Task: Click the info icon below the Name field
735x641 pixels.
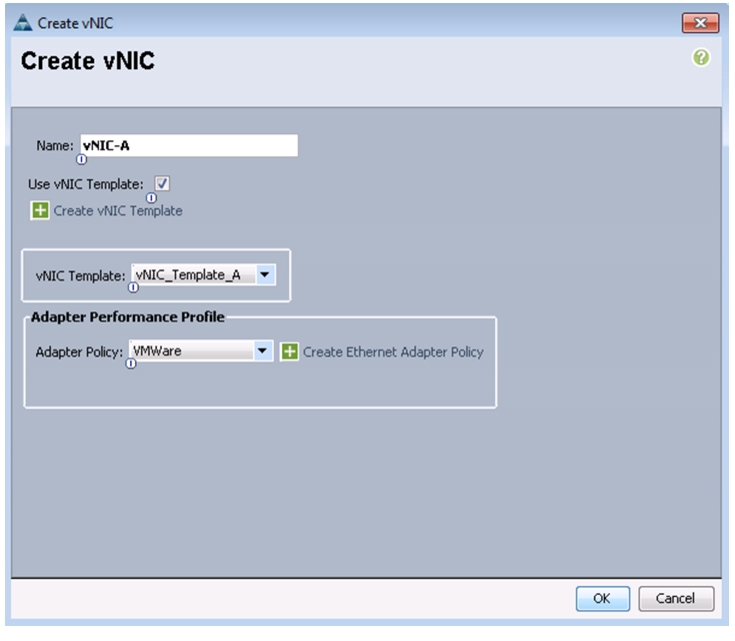Action: point(81,159)
